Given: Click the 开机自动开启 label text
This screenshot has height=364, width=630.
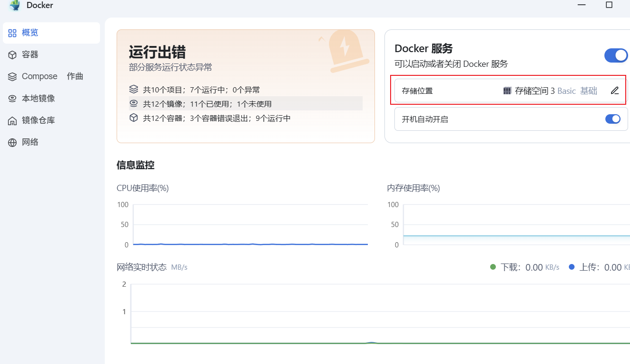Looking at the screenshot, I should [425, 119].
